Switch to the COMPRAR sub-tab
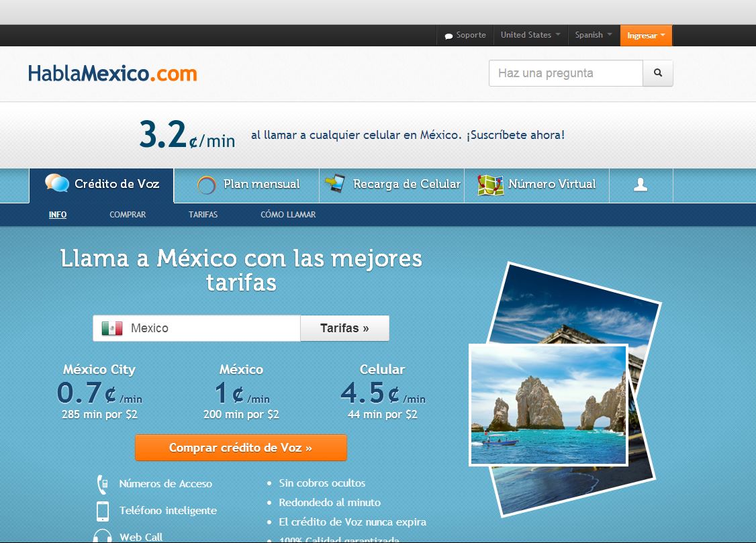 (128, 215)
